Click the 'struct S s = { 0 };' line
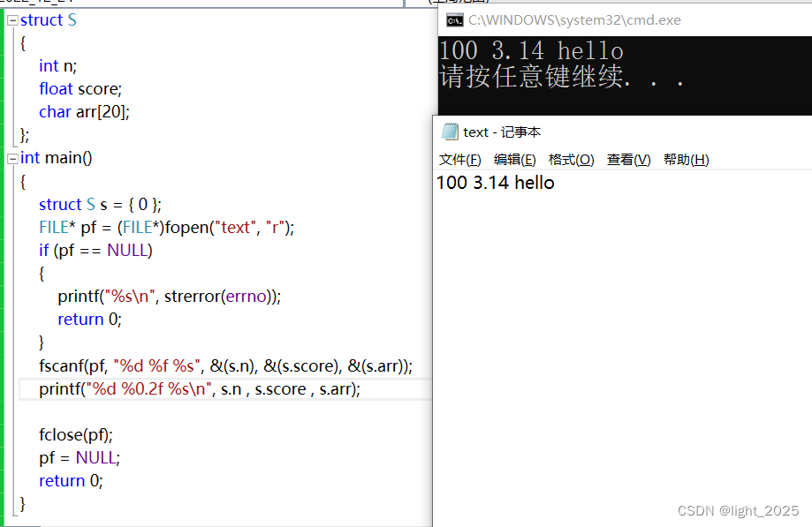Screen dimensions: 812x527 (101, 204)
